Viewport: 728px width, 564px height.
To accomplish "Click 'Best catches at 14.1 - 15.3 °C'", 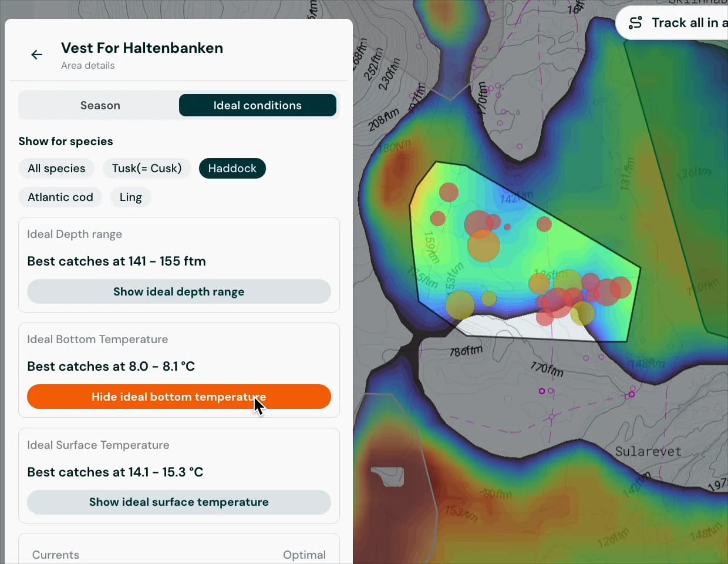I will pos(115,472).
